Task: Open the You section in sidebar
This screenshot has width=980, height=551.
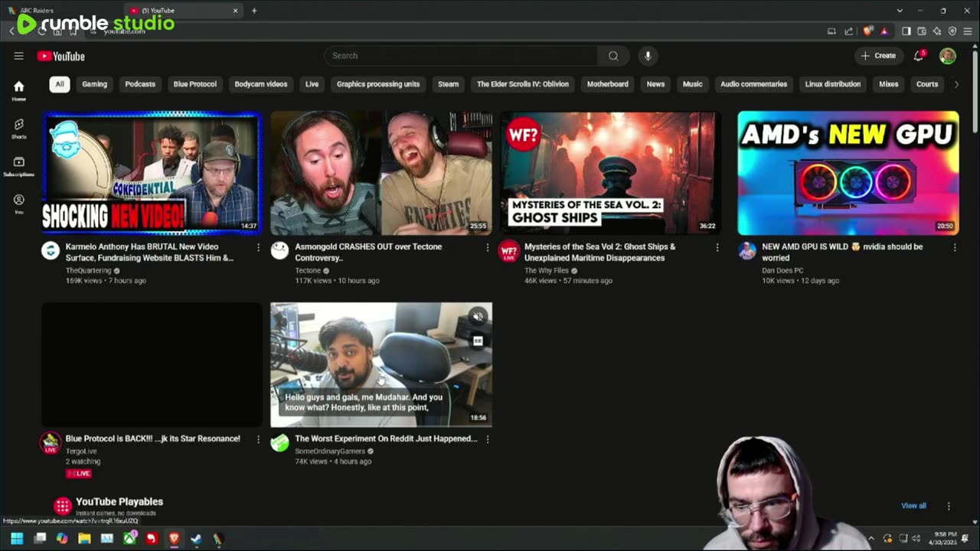Action: tap(18, 204)
